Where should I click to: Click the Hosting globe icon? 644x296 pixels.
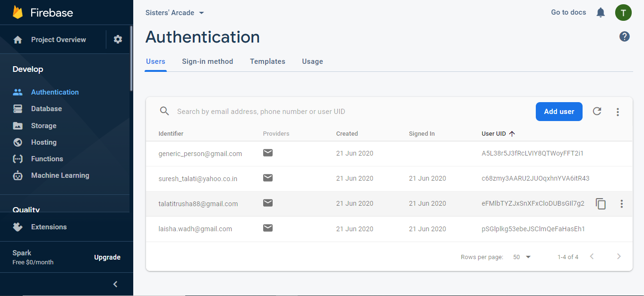coord(18,142)
